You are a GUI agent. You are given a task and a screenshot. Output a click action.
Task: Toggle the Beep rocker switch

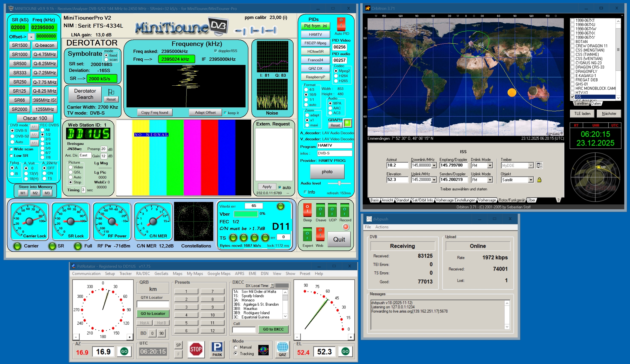tap(307, 210)
